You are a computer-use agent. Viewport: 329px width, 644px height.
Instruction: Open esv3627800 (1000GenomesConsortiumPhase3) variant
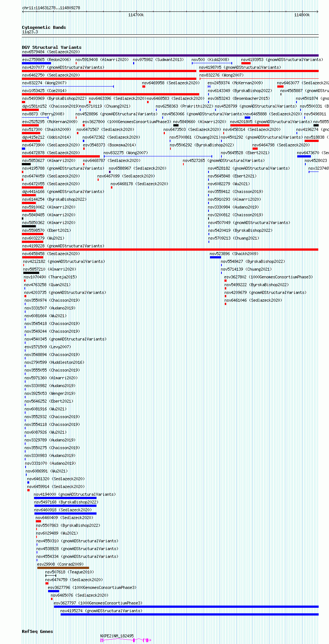(x=127, y=122)
